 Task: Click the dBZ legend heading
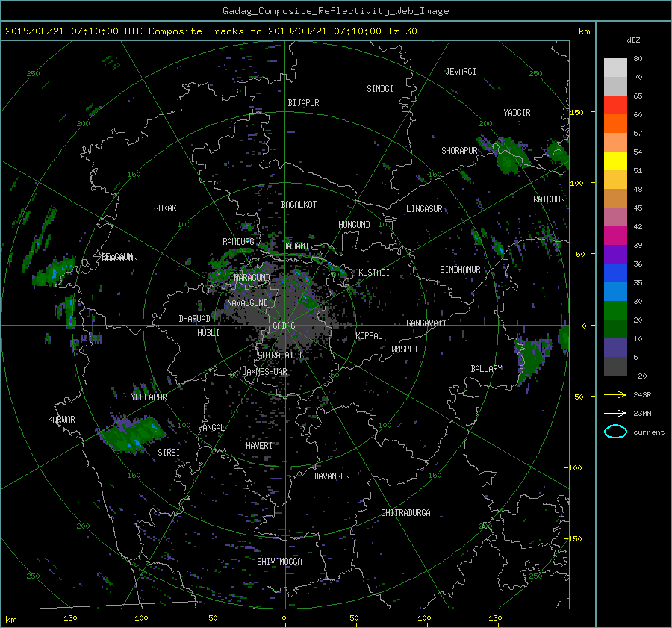(633, 40)
